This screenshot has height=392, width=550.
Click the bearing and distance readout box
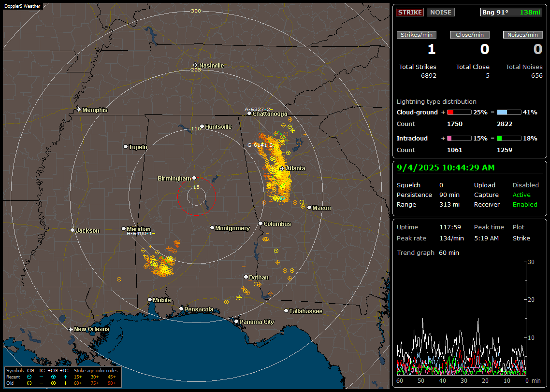coord(511,12)
